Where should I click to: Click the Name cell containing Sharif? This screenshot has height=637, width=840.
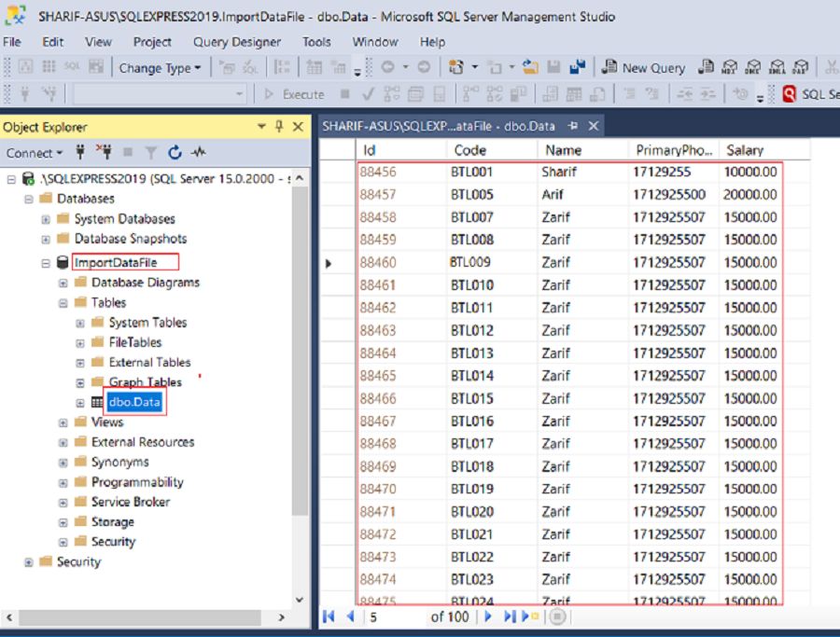582,172
